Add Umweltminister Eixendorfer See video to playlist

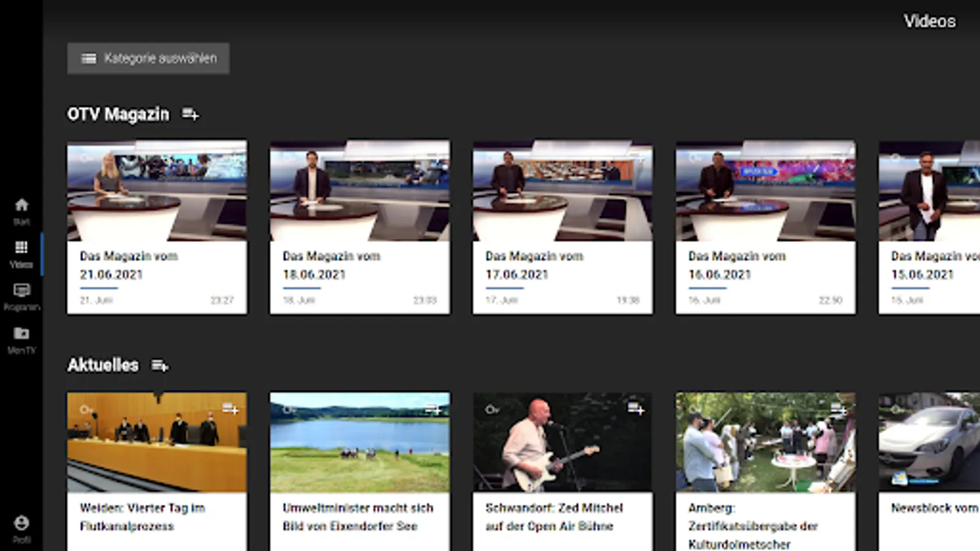433,408
